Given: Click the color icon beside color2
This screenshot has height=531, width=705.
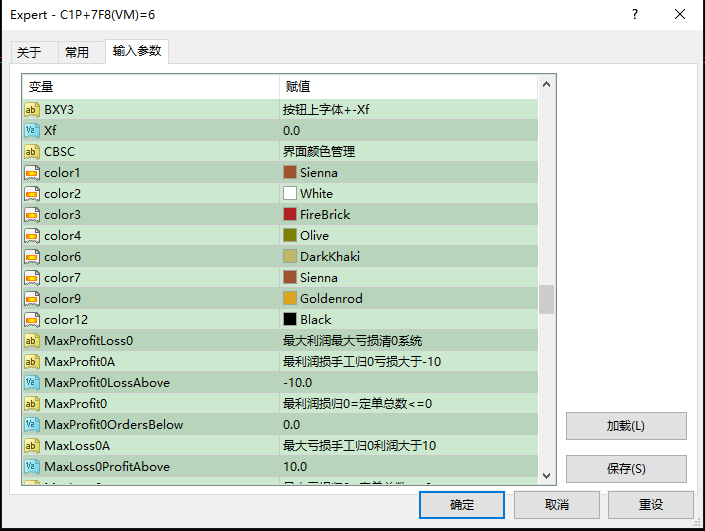Looking at the screenshot, I should point(31,194).
